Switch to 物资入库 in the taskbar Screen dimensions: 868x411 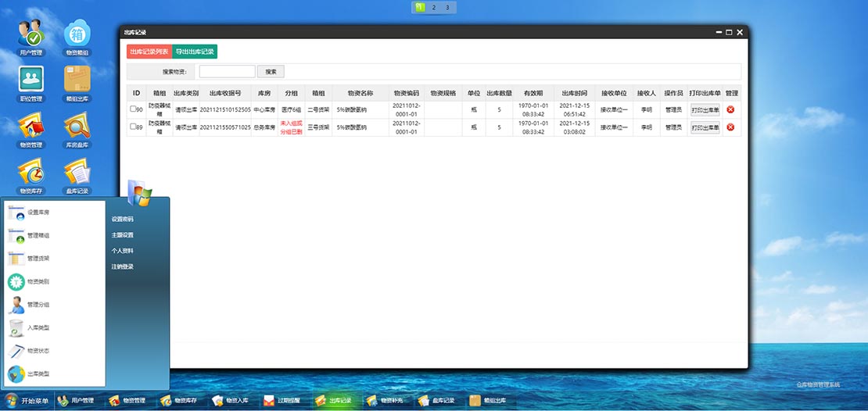point(231,401)
